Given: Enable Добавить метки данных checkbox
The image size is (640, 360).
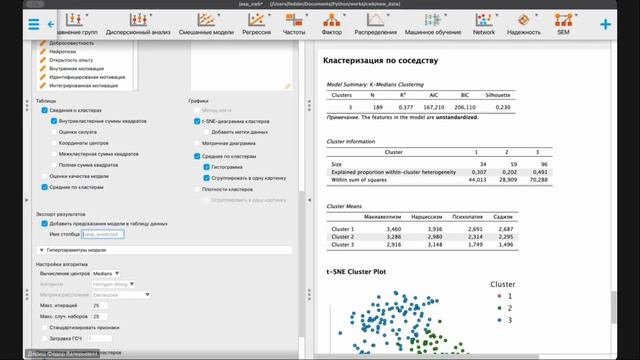Looking at the screenshot, I should [207, 132].
